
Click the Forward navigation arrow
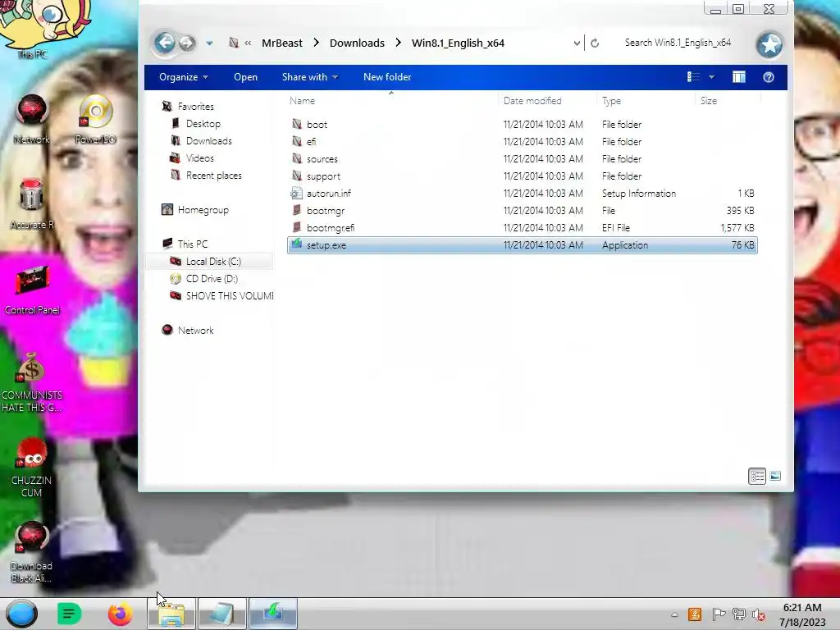(x=187, y=43)
